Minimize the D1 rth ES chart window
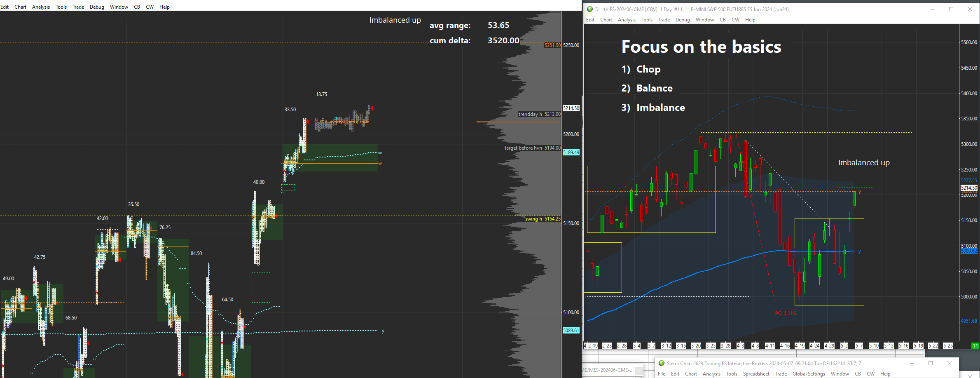 (933, 9)
